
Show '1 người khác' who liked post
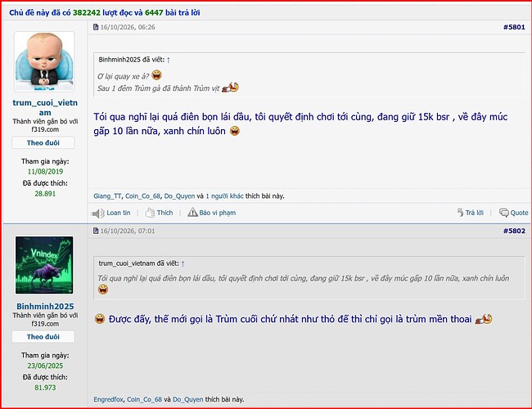point(224,196)
